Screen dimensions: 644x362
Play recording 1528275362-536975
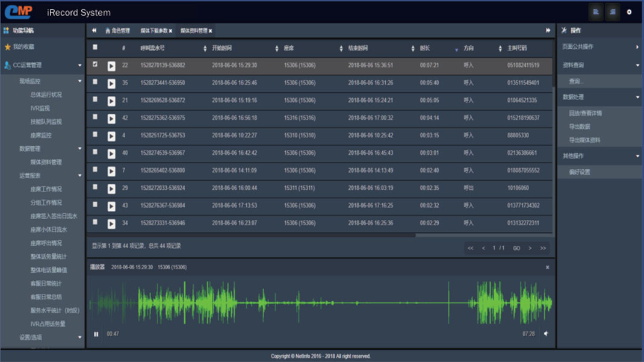[x=111, y=119]
